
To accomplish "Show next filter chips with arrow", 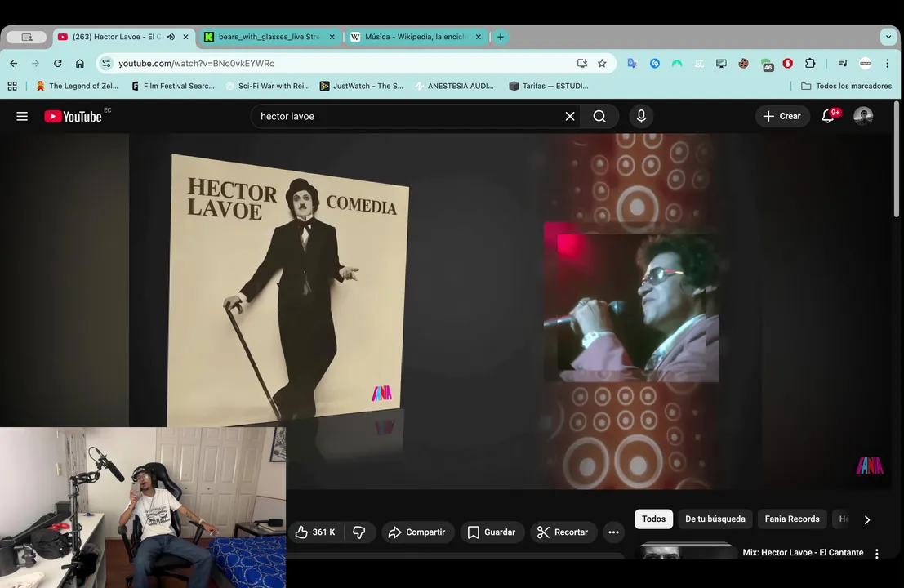I will point(867,519).
